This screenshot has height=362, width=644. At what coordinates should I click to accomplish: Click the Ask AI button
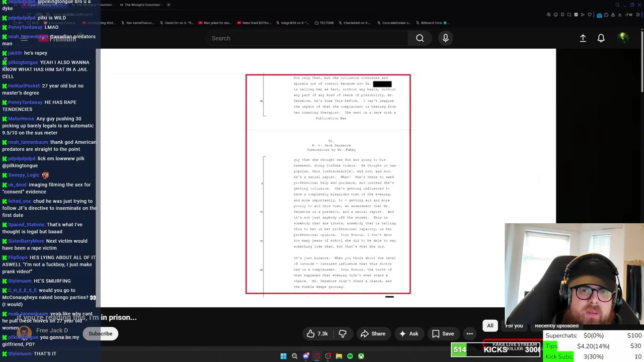tap(409, 334)
